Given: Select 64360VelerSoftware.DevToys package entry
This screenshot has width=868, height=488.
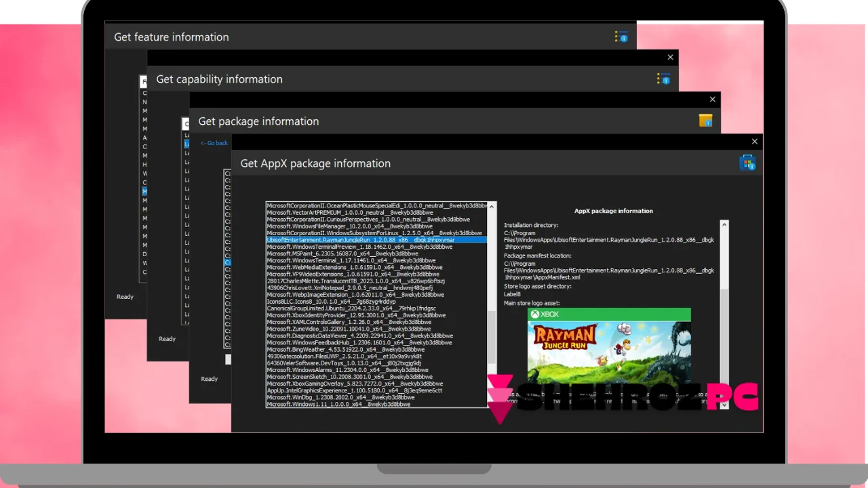Looking at the screenshot, I should coord(376,363).
